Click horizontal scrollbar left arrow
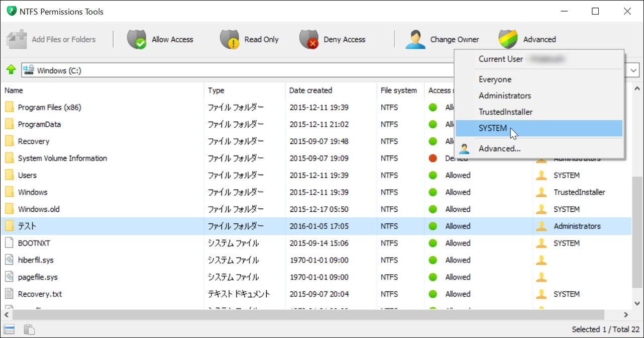Screen dimensions: 644x338 (x=6, y=315)
